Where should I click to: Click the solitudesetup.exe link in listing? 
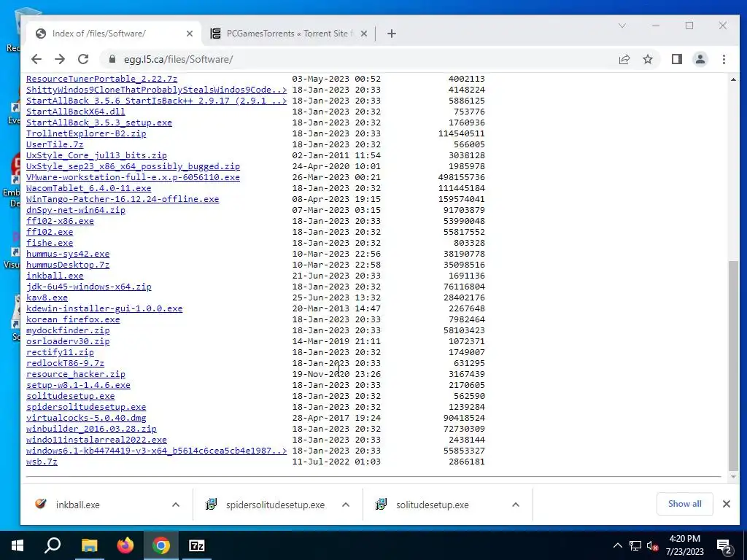[71, 396]
